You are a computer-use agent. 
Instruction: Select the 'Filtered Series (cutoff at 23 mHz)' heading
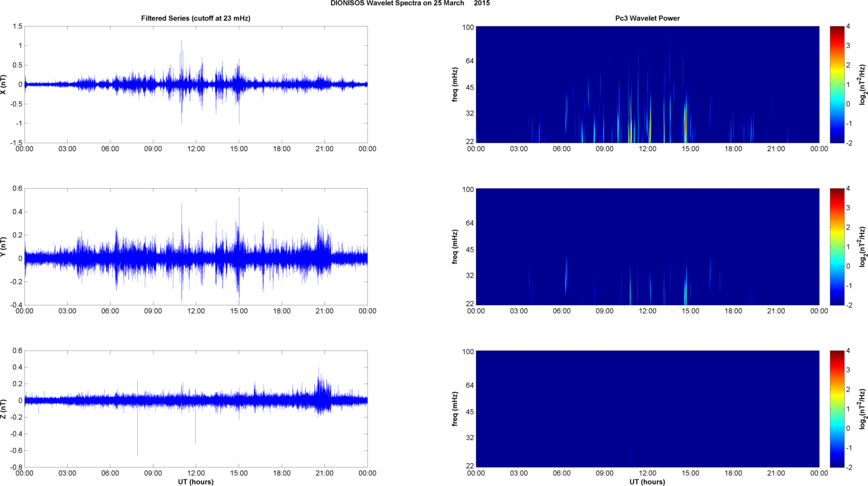click(x=196, y=18)
